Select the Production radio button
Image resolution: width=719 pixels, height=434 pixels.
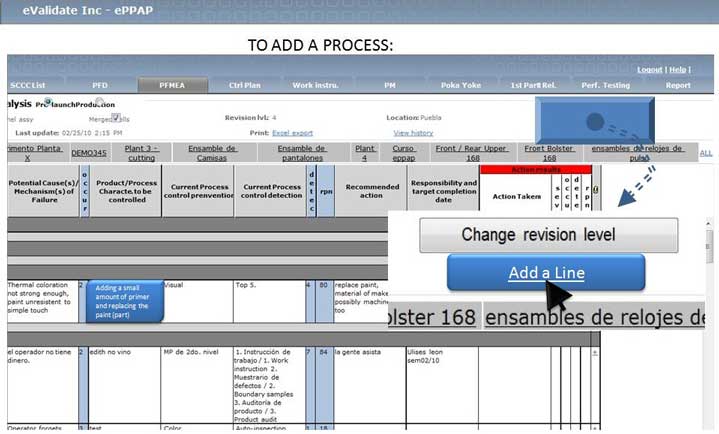click(99, 100)
